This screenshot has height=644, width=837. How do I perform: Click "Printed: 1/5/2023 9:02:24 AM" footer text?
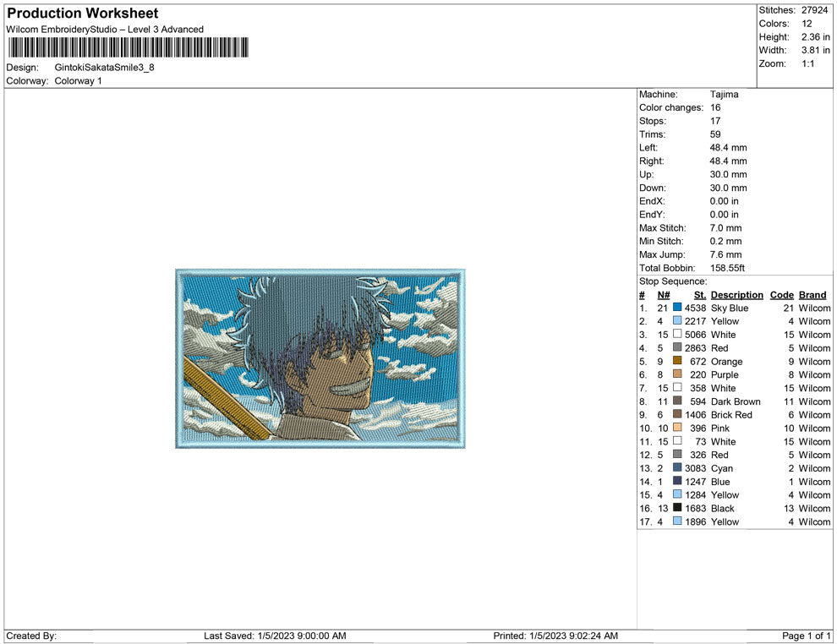point(555,636)
